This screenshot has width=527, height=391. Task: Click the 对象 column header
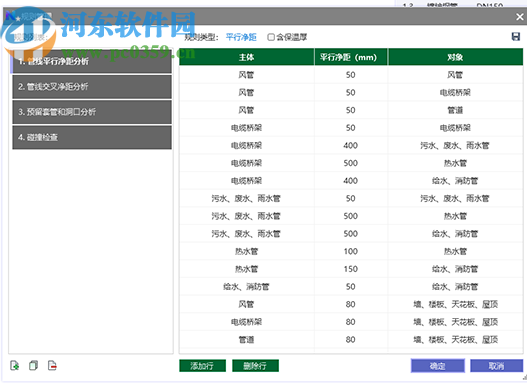click(455, 57)
